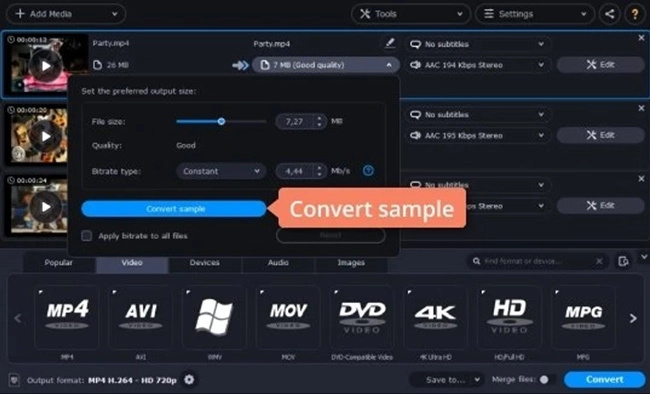Check Apply bitrate to all files

click(87, 236)
